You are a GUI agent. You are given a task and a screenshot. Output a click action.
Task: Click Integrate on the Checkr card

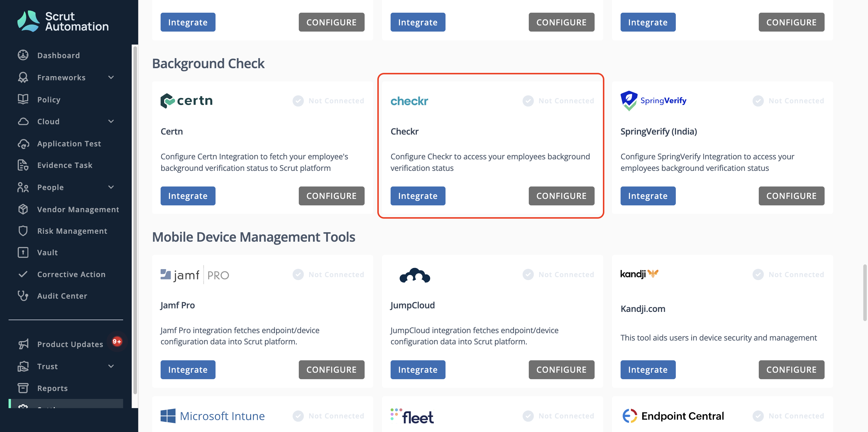click(418, 196)
